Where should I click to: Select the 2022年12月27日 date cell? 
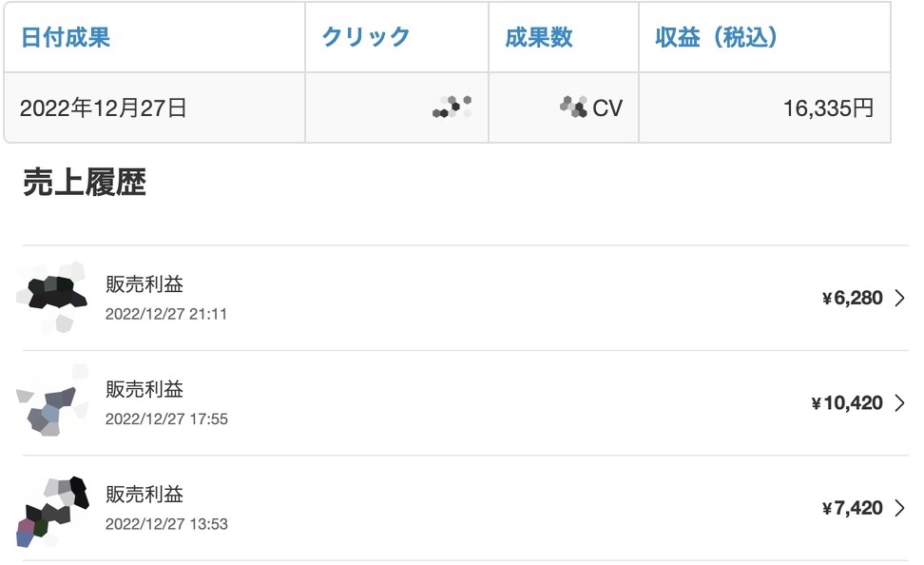point(154,107)
